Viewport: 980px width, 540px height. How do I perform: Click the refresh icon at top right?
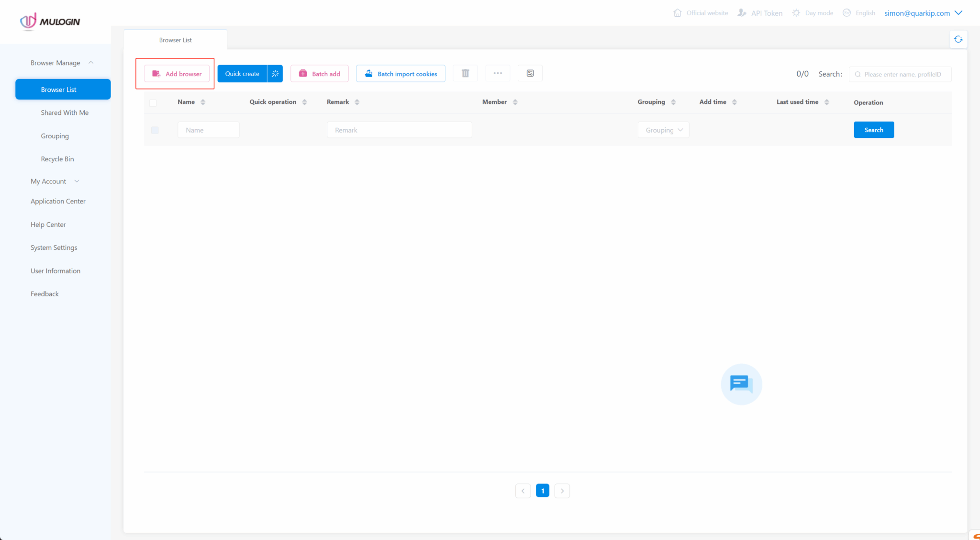pyautogui.click(x=958, y=39)
